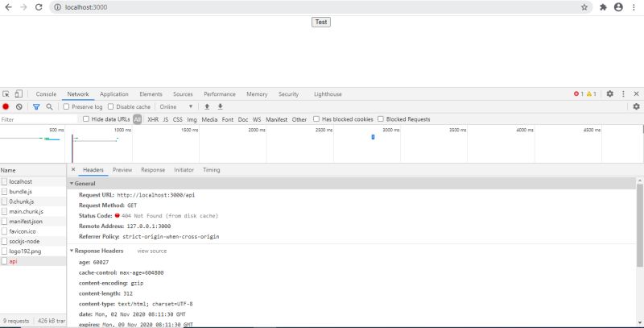Tick the checkbox next to favicon.ico
Viewport: 644px width, 328px height.
coord(4,231)
